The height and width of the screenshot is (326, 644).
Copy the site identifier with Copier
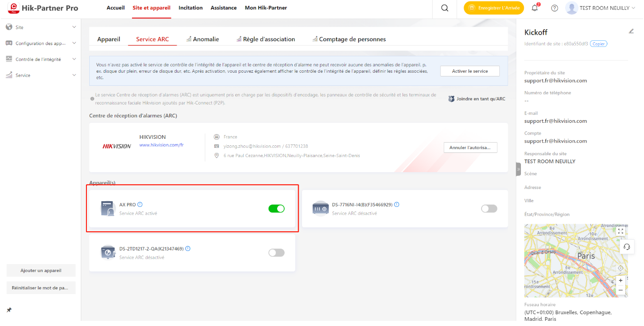click(598, 44)
